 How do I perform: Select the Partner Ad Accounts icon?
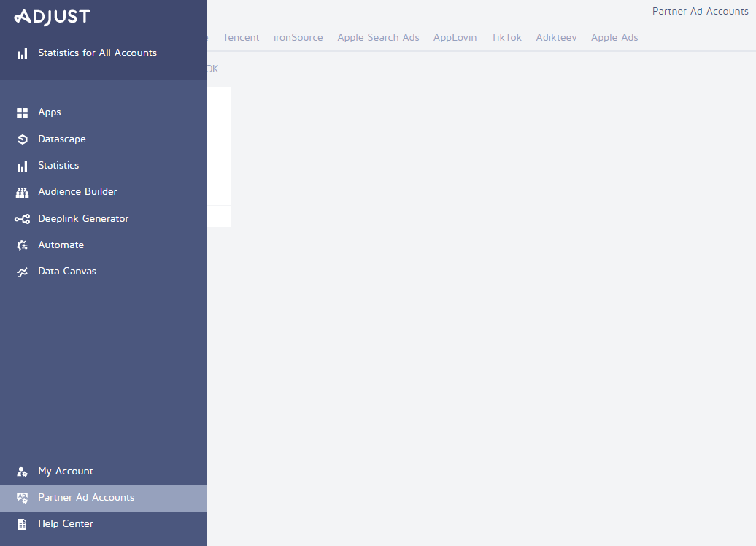click(23, 497)
